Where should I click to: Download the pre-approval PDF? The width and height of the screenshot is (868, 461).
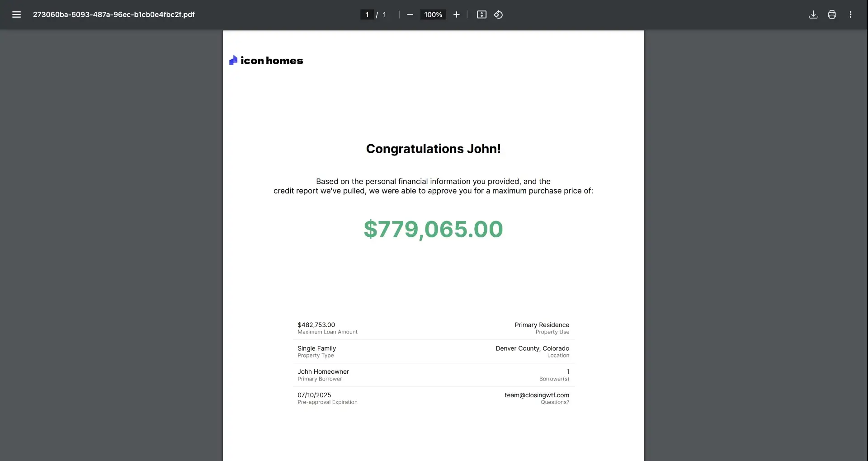(x=813, y=14)
